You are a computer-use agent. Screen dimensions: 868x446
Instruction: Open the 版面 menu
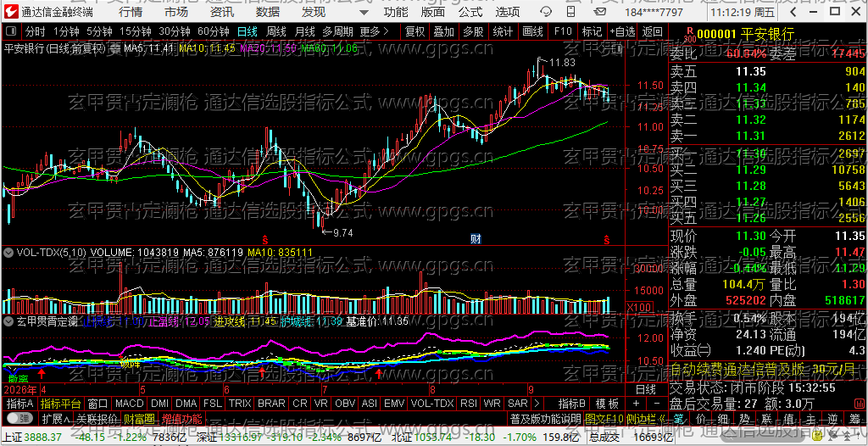pyautogui.click(x=433, y=12)
